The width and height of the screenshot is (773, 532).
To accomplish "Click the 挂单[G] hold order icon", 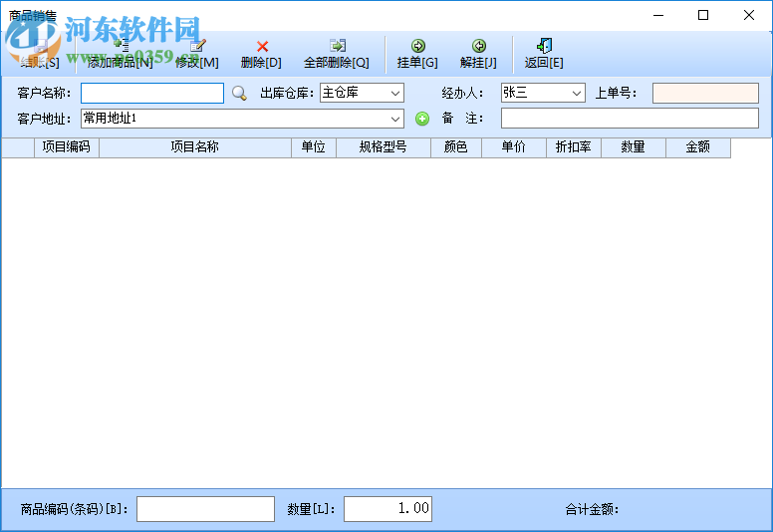I will tap(418, 46).
